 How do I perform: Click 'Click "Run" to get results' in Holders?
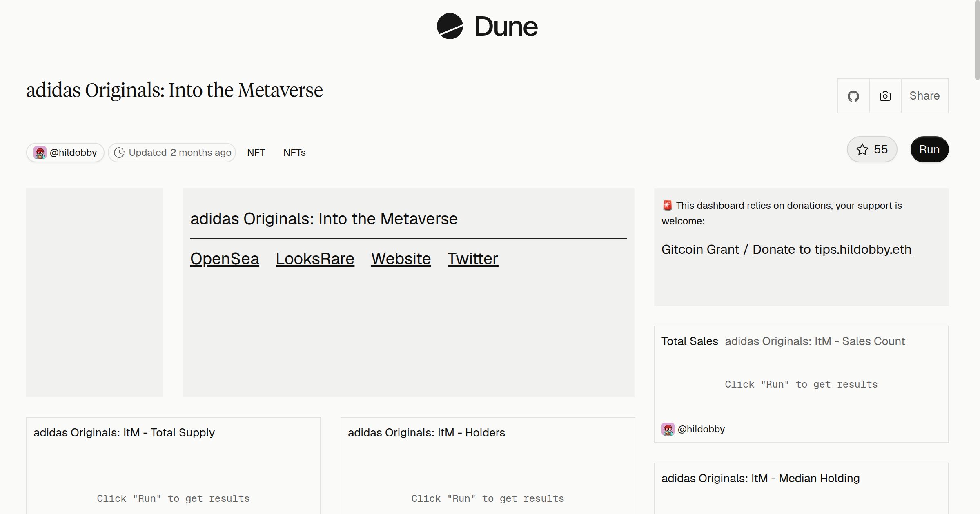488,498
